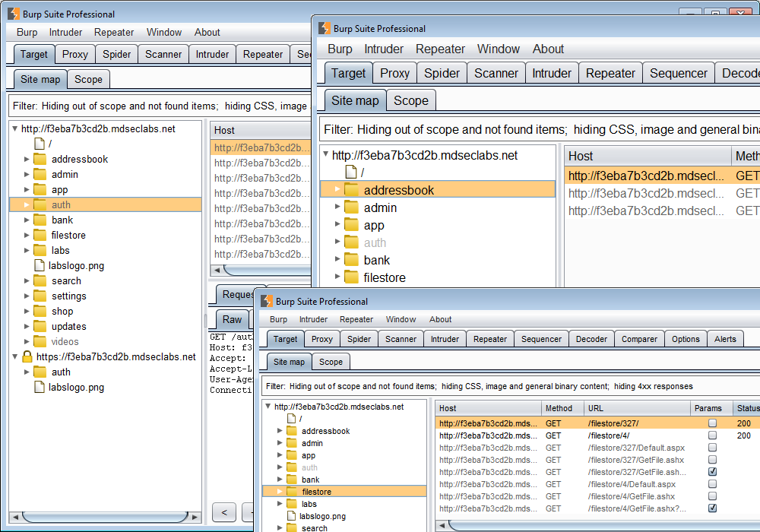Expand the admin node in the front window tree
Image resolution: width=760 pixels, height=532 pixels.
[x=279, y=443]
